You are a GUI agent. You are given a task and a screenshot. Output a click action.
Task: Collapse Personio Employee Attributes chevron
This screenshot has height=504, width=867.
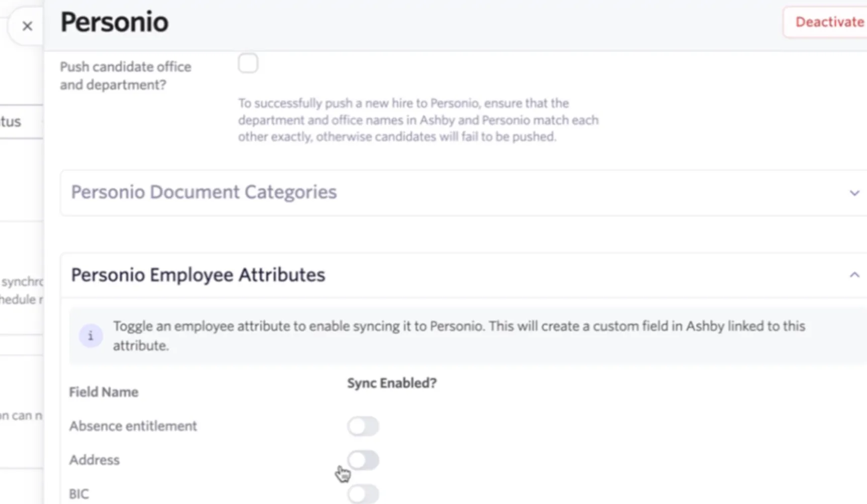(x=854, y=275)
